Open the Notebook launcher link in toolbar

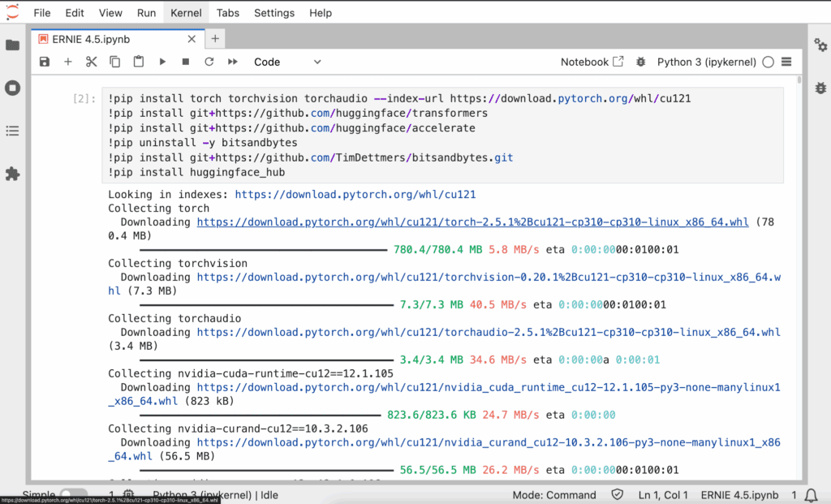tap(592, 62)
